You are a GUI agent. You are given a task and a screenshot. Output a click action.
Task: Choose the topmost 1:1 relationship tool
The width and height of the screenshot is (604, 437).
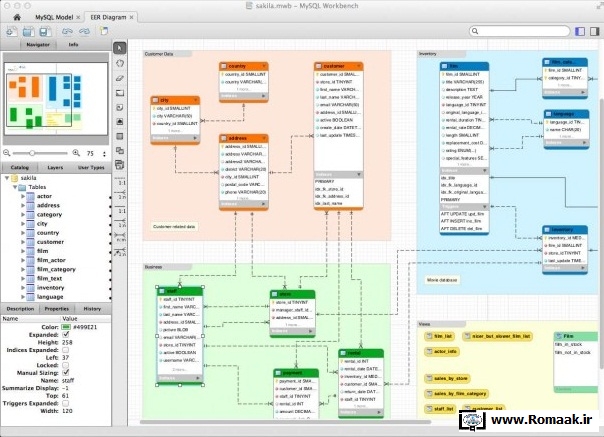click(121, 183)
